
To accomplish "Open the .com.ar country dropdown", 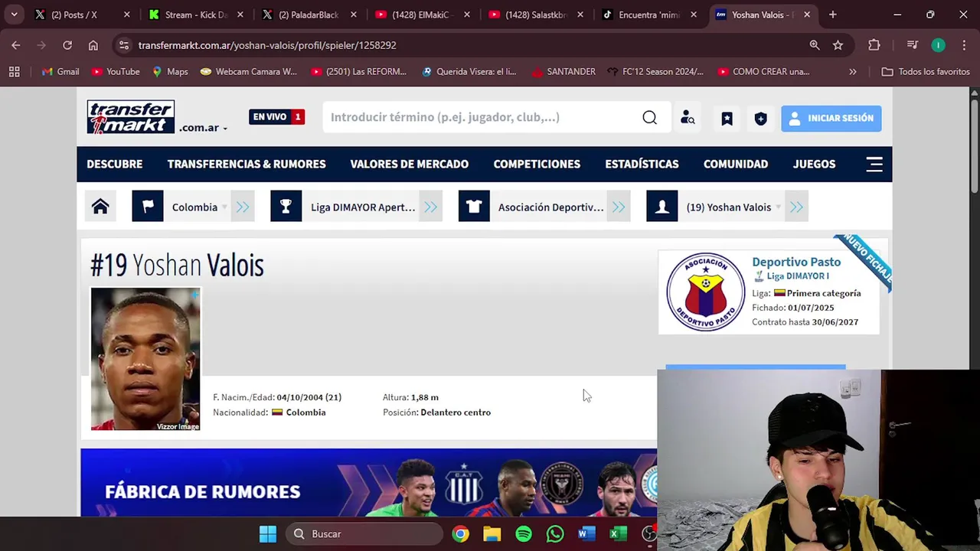I will pyautogui.click(x=203, y=128).
